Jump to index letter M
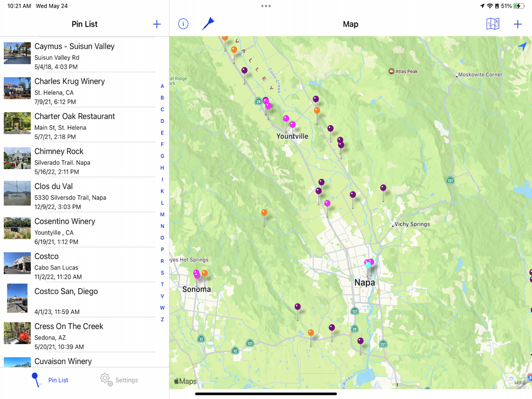532x399 pixels. click(162, 214)
